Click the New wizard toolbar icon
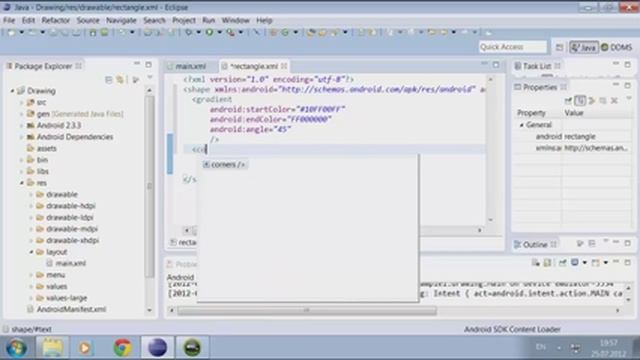Viewport: 640px width, 360px height. [x=11, y=32]
